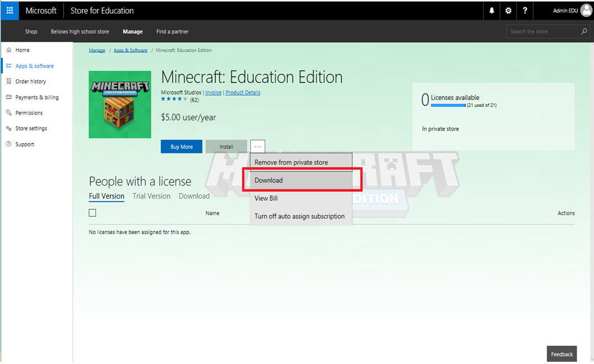Open the Shop navigation tab
594x364 pixels.
31,32
